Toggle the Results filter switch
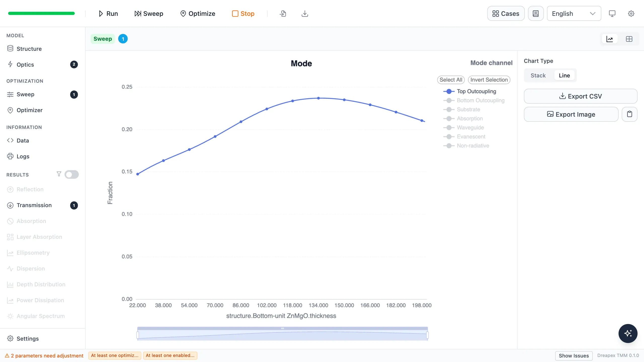 pos(71,174)
